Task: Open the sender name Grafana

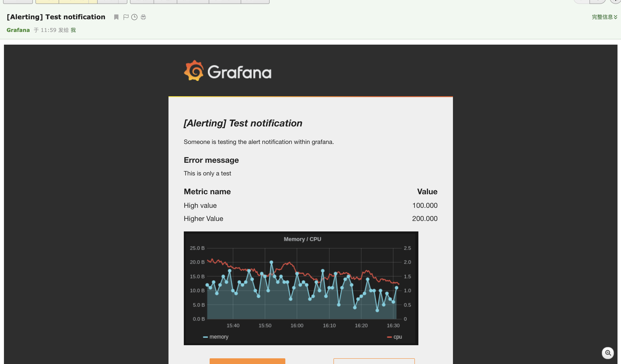Action: click(x=18, y=30)
